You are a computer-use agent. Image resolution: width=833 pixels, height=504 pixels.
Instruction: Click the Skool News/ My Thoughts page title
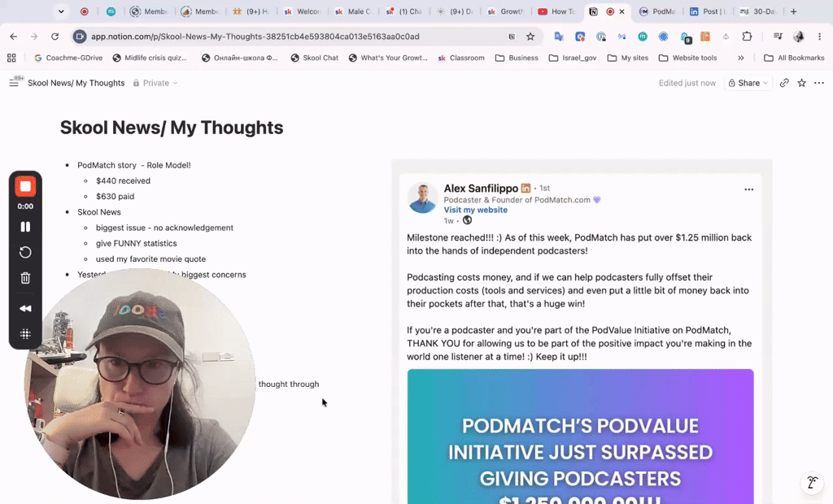click(x=172, y=128)
